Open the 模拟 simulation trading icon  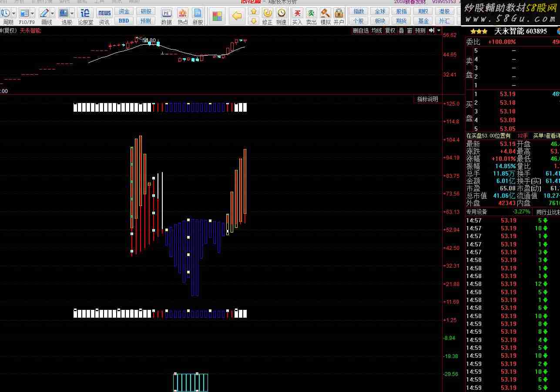click(325, 16)
